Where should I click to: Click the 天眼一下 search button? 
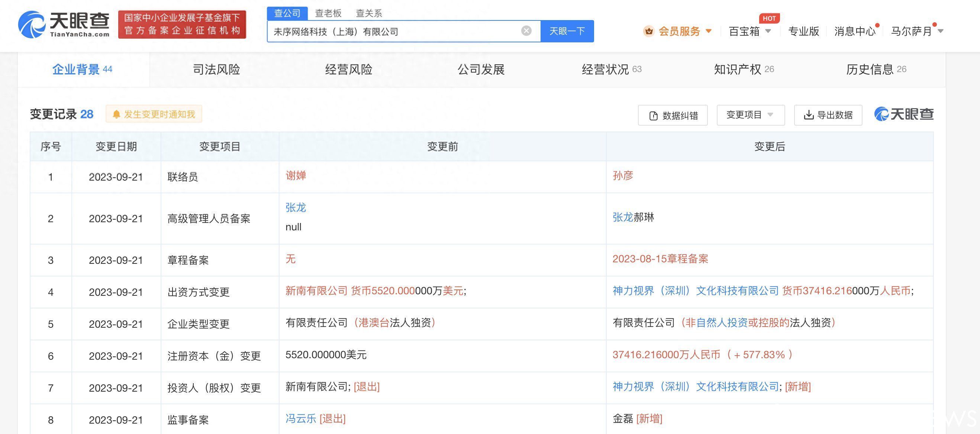[567, 31]
